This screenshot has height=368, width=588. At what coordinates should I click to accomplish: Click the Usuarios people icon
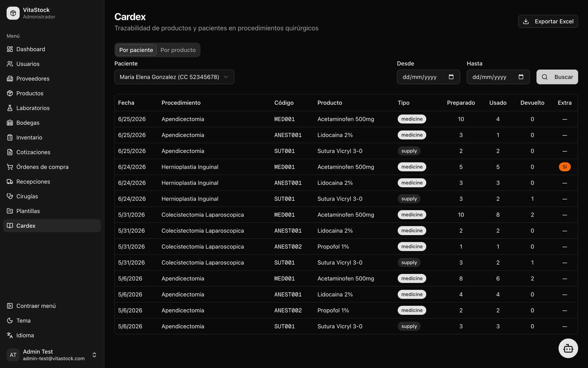click(x=10, y=64)
